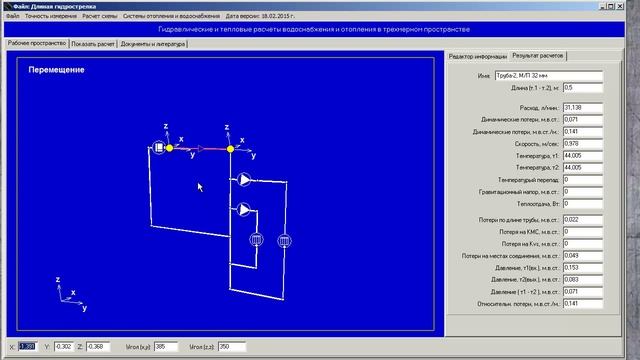Screen dimensions: 640x360
Task: Switch to the Рабочее пространство tab
Action: (37, 43)
